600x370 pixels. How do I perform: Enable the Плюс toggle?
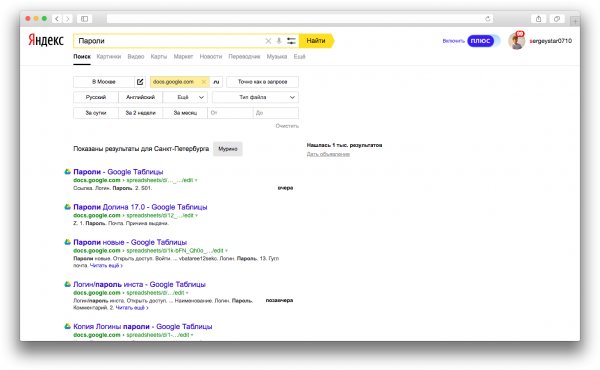(x=483, y=41)
